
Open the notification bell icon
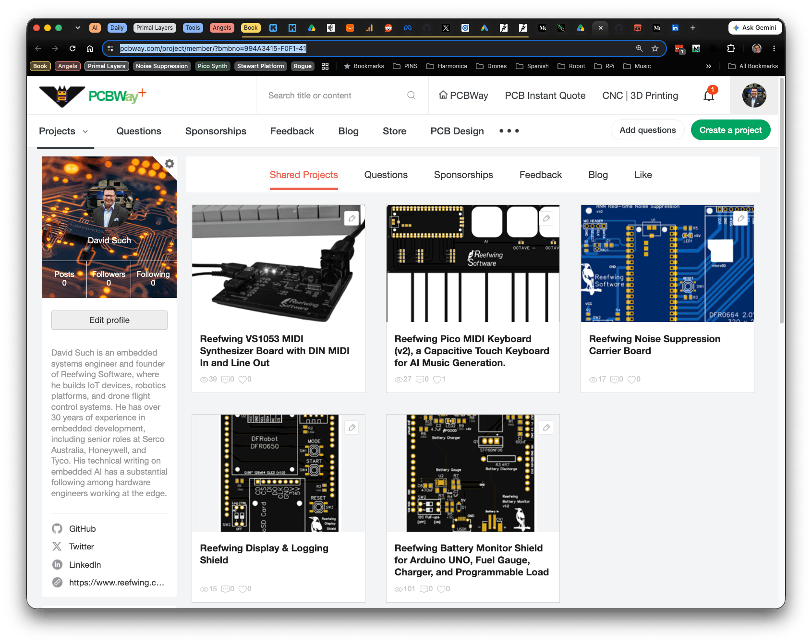(x=709, y=95)
